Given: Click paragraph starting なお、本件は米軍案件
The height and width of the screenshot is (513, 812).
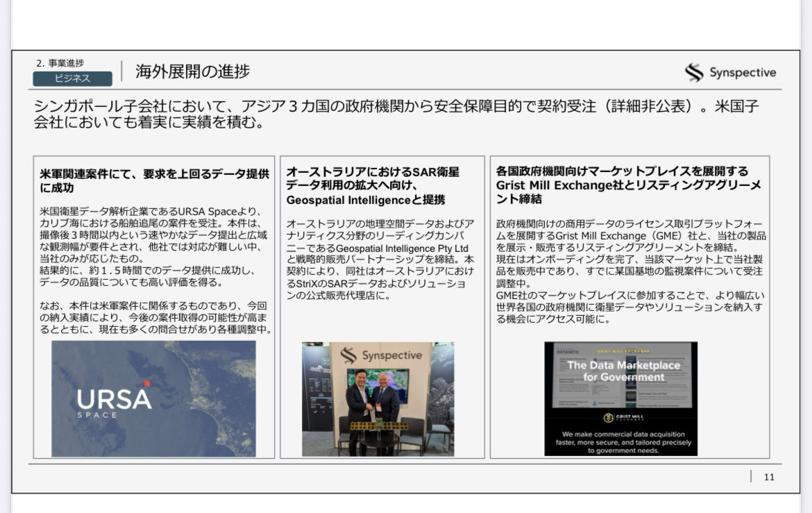Looking at the screenshot, I should click(x=155, y=317).
